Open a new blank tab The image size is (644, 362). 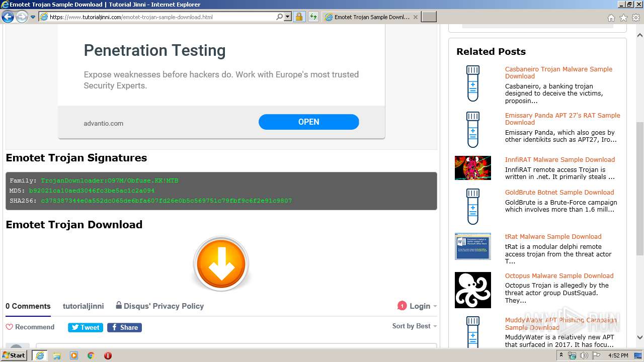pyautogui.click(x=429, y=17)
